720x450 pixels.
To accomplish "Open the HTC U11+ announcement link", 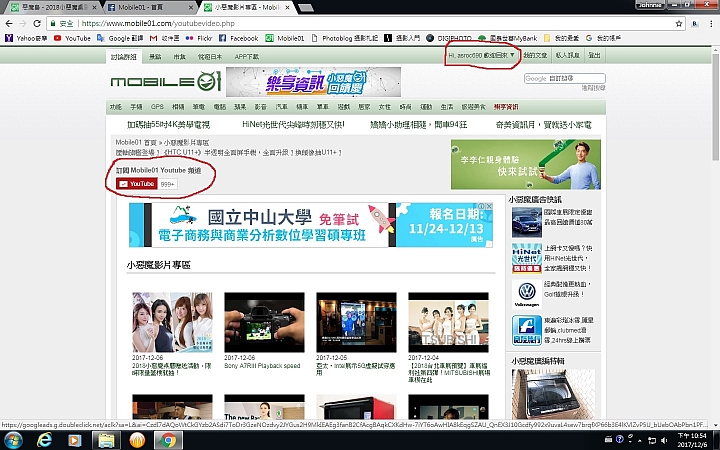I will point(228,152).
